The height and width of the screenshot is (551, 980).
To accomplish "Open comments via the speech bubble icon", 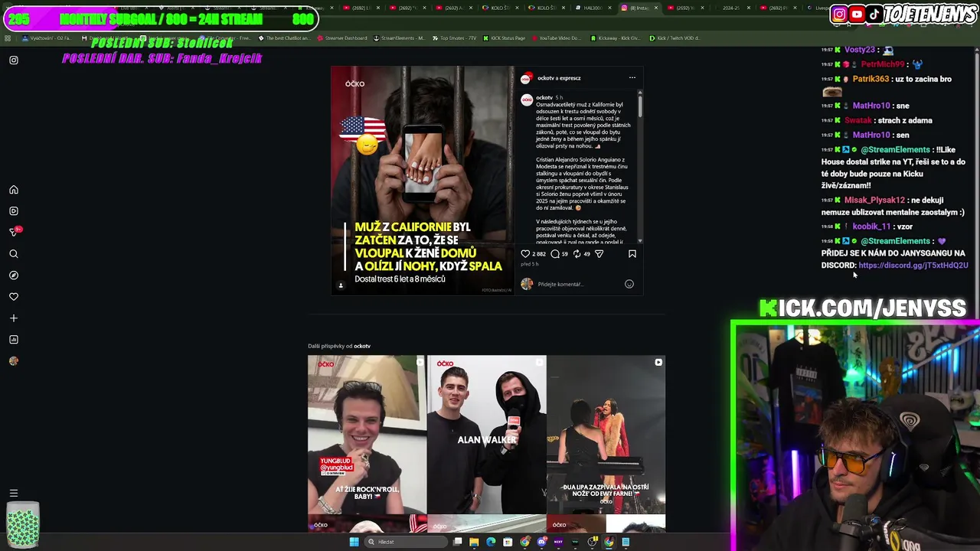I will [555, 254].
